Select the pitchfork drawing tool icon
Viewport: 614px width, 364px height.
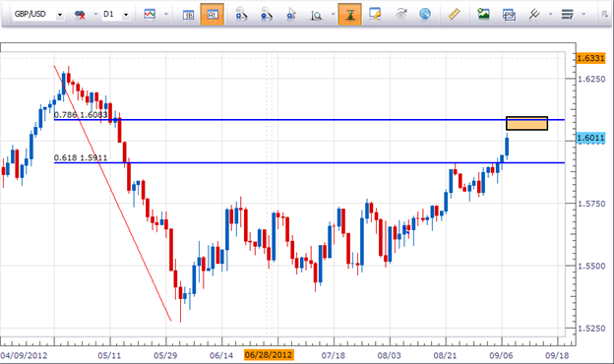pos(533,15)
